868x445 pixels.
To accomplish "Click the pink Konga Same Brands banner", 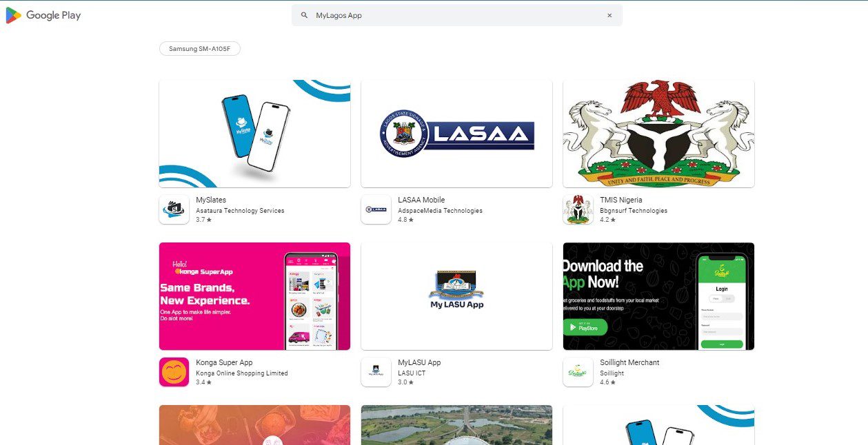I will 254,295.
